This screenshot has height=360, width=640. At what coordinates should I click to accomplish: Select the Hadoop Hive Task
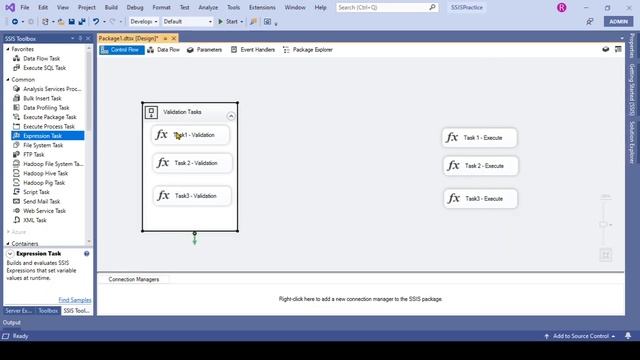tap(45, 173)
